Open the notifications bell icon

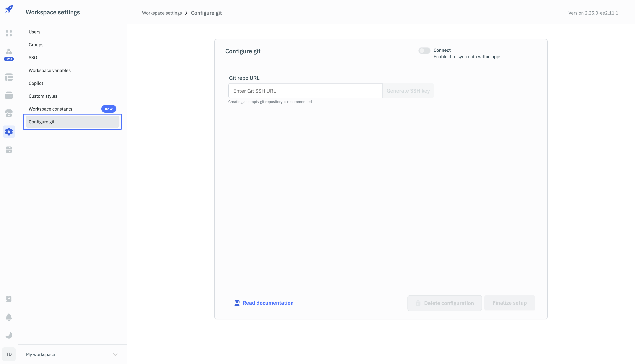pyautogui.click(x=9, y=317)
